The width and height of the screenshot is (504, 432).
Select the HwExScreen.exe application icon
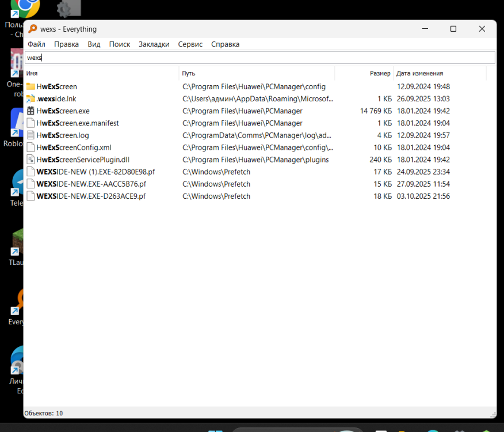tap(30, 111)
